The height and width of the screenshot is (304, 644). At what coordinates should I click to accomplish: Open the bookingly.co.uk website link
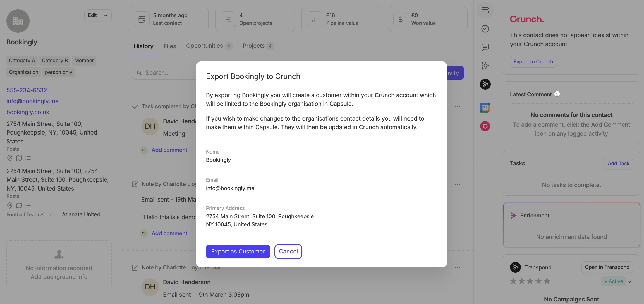tap(28, 112)
